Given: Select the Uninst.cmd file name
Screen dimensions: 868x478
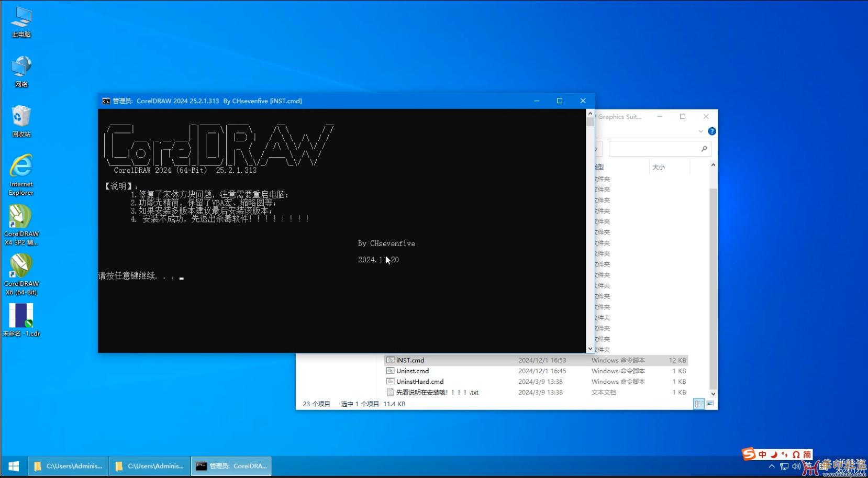Looking at the screenshot, I should (413, 371).
